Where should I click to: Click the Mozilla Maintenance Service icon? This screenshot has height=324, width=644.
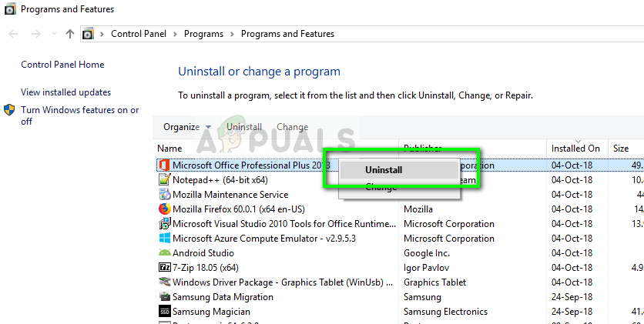click(x=164, y=195)
